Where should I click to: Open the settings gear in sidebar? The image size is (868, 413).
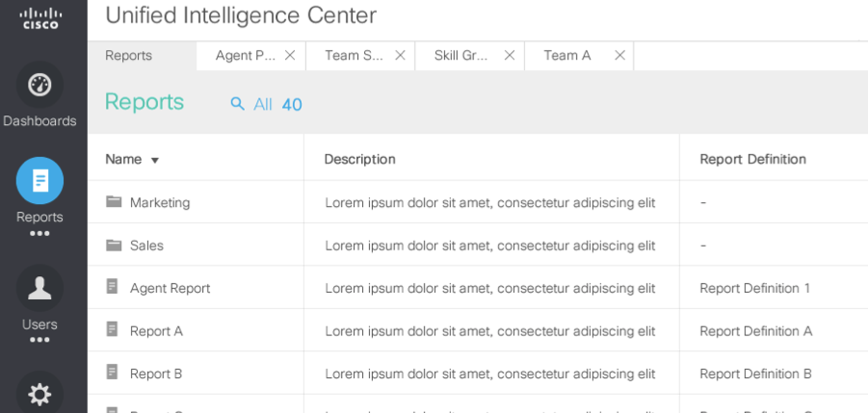[x=39, y=394]
